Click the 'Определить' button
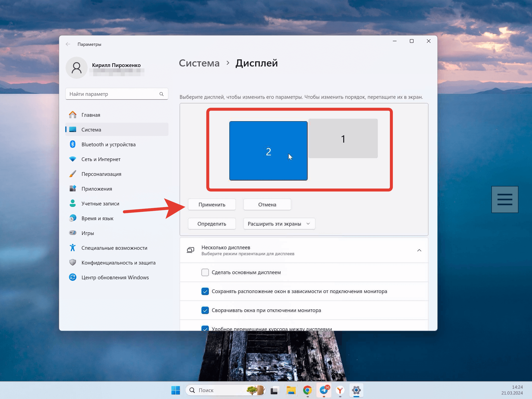532x399 pixels. [212, 224]
